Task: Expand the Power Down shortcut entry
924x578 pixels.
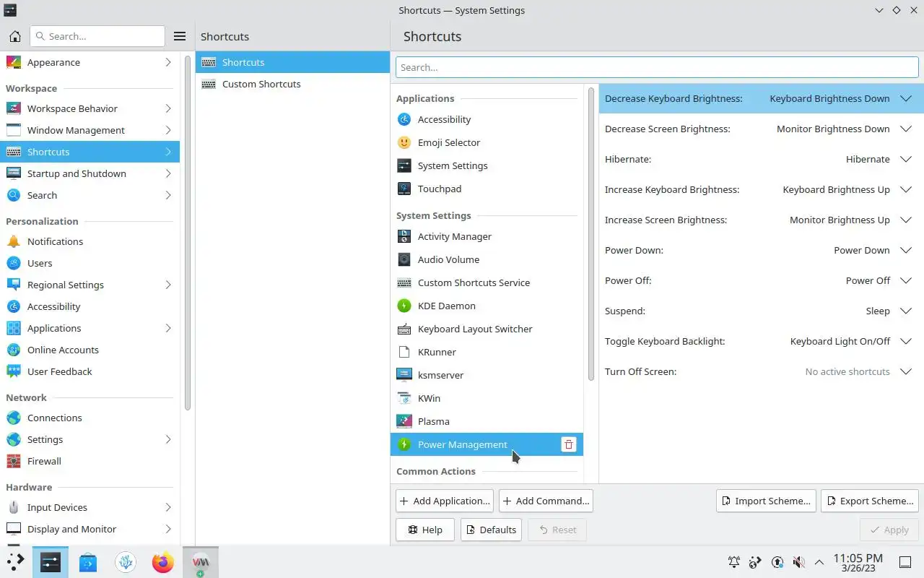Action: coord(906,250)
